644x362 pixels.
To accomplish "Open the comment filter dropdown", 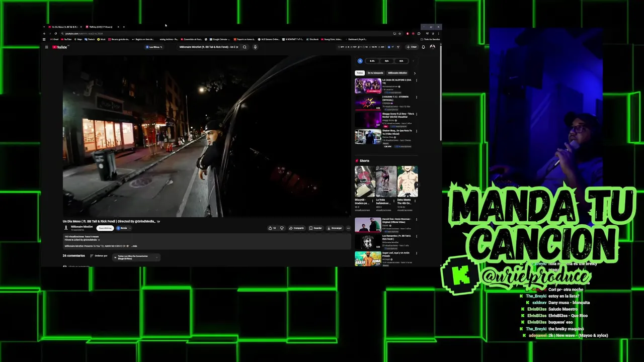I will [x=136, y=257].
